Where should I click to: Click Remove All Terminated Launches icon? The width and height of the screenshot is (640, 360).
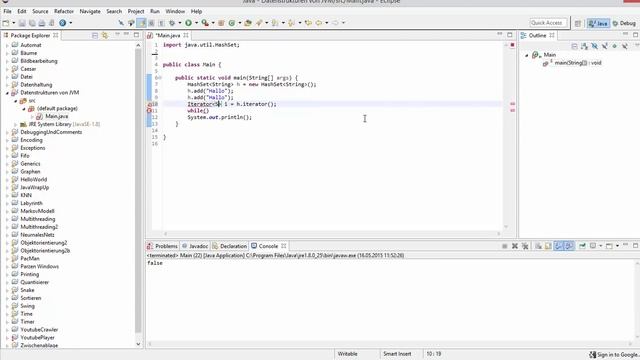[x=525, y=246]
